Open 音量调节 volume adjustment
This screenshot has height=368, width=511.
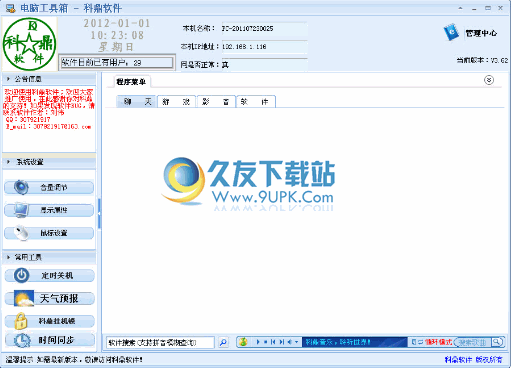[x=49, y=187]
